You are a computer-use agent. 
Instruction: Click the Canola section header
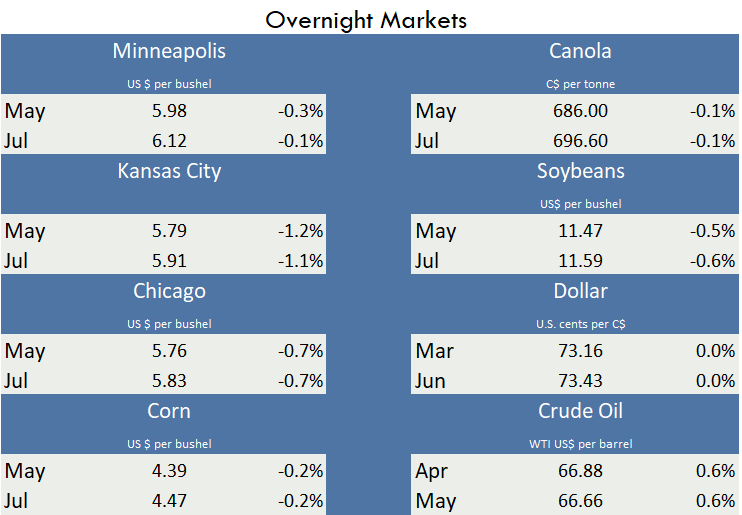tap(580, 51)
